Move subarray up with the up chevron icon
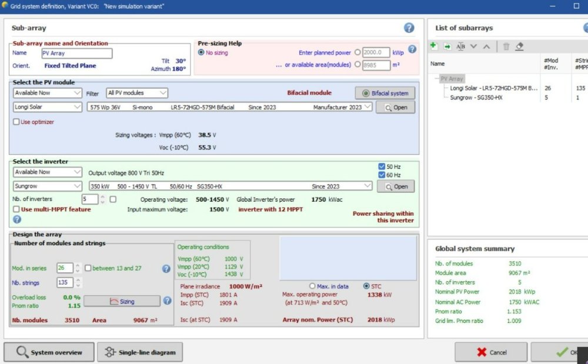 coord(486,46)
